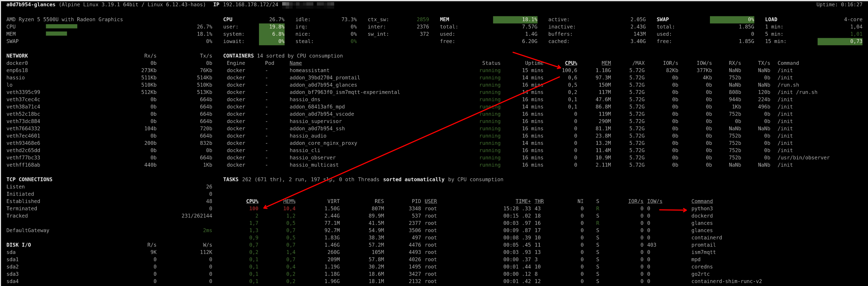Viewport: 868px width, 286px height.
Task: Click the quicklook CPU usage bar
Action: tap(61, 26)
